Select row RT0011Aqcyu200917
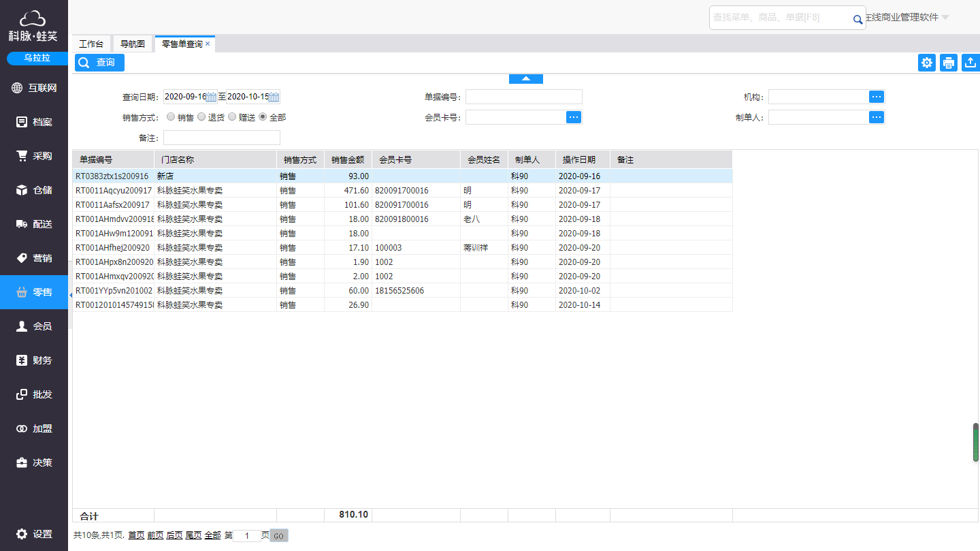980x551 pixels. pyautogui.click(x=402, y=190)
